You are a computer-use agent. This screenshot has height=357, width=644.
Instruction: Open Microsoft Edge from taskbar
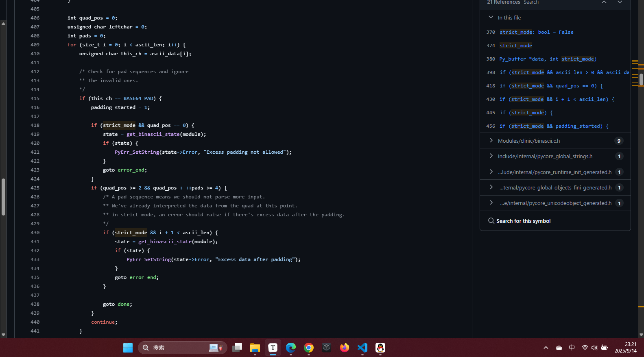291,348
